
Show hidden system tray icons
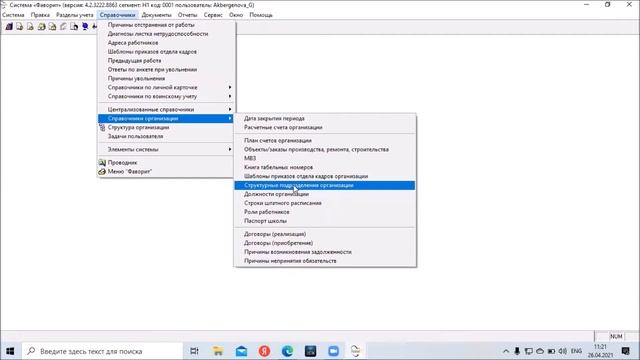(x=506, y=351)
